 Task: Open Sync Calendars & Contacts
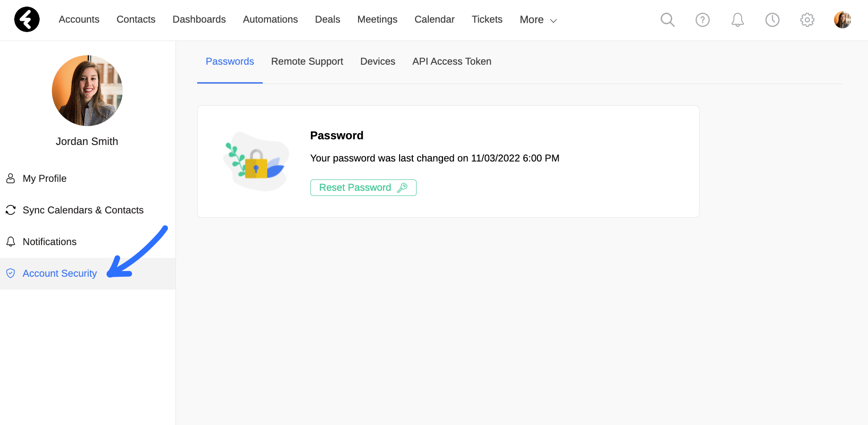[x=88, y=210]
